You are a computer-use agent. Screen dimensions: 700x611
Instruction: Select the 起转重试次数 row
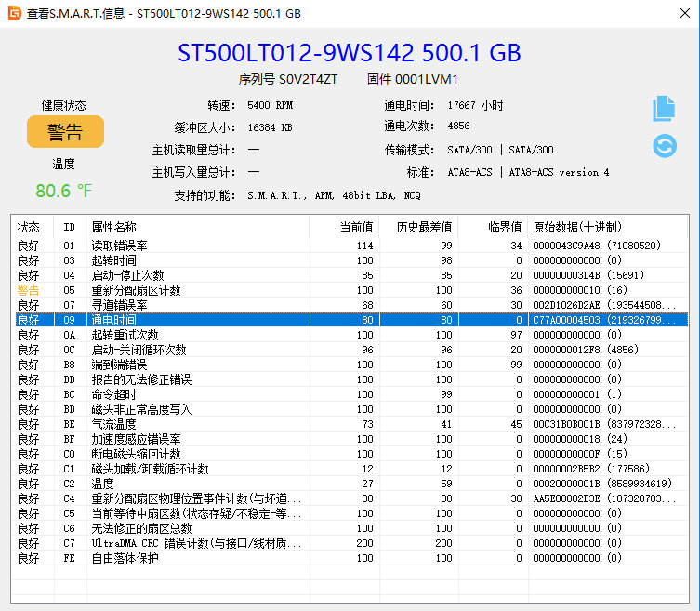pyautogui.click(x=351, y=335)
